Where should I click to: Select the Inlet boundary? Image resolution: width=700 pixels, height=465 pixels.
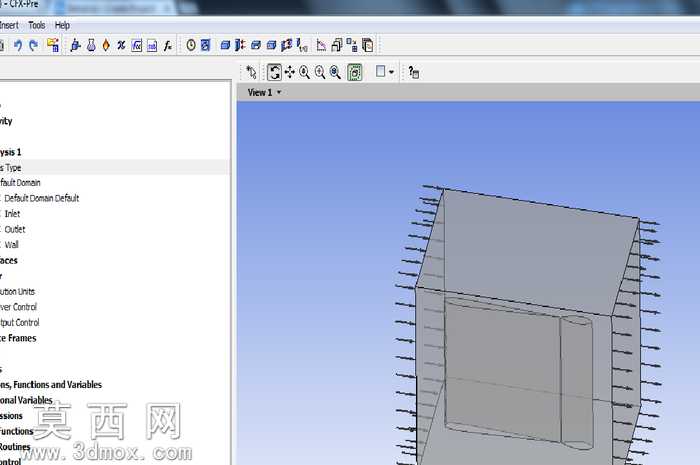(x=12, y=214)
